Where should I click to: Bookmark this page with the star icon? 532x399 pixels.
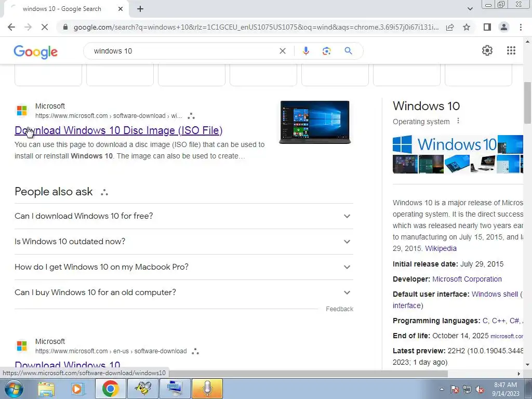pyautogui.click(x=467, y=27)
